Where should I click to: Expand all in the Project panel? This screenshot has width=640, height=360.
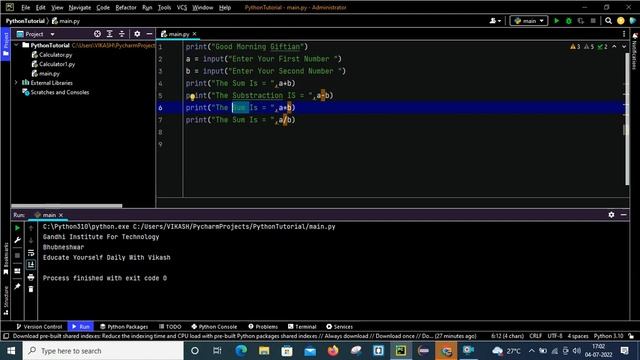[109, 34]
